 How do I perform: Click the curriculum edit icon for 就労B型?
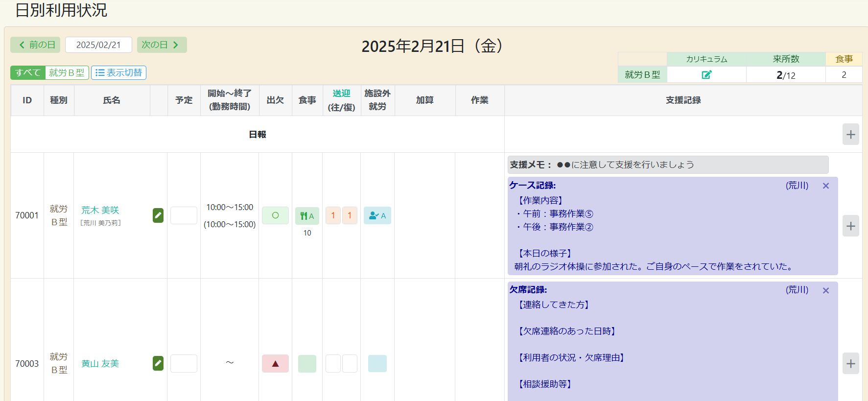(706, 75)
